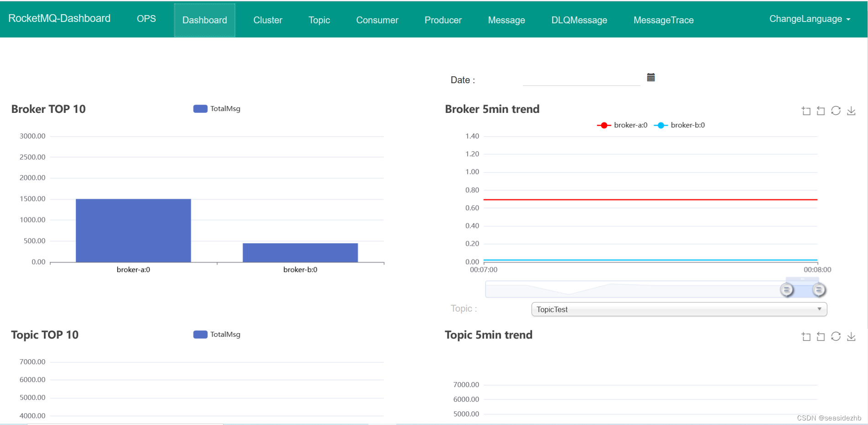Click the '00:07:00' axis label
The image size is (868, 425).
click(484, 270)
